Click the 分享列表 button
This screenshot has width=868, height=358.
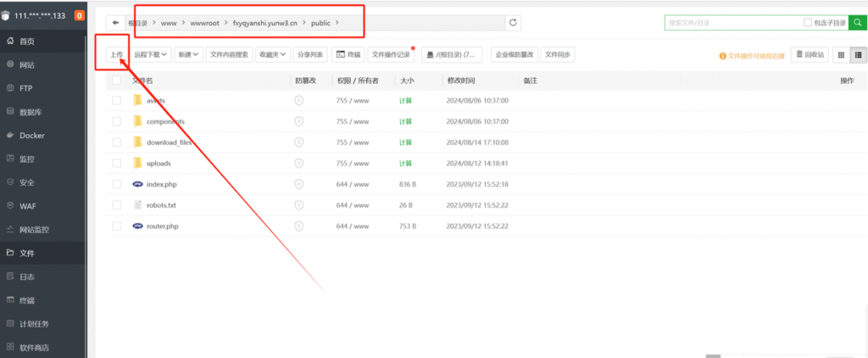click(x=311, y=54)
